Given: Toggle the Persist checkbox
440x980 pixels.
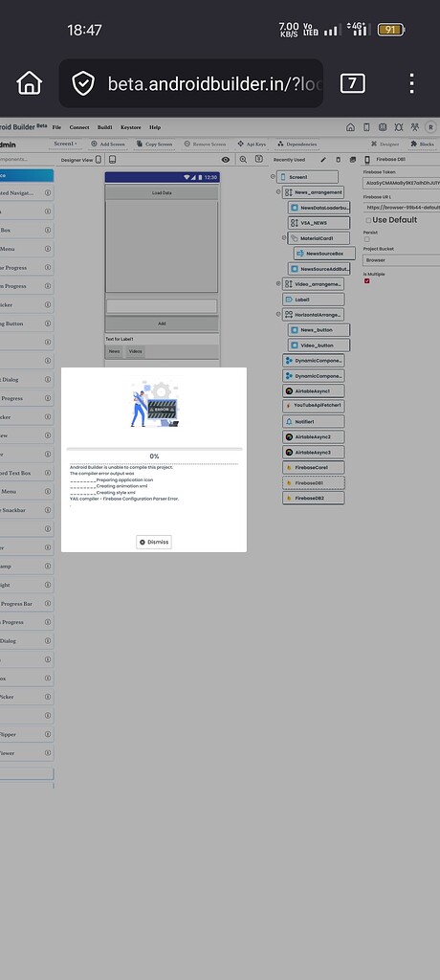Looking at the screenshot, I should [x=367, y=239].
